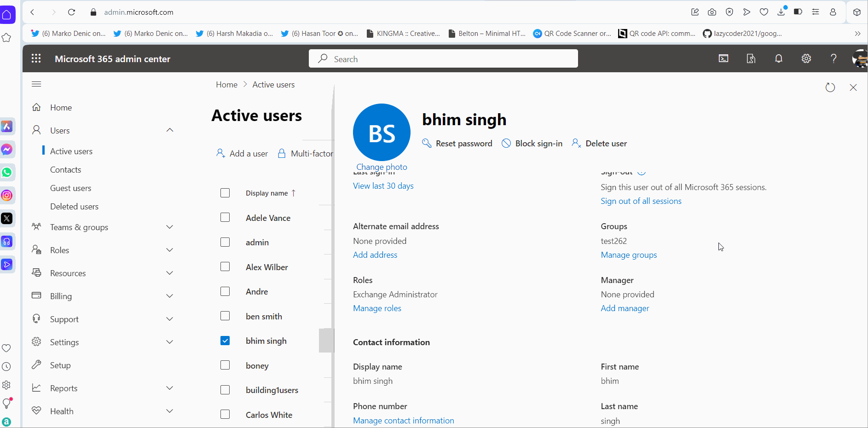Open the Microsoft 365 app launcher
The height and width of the screenshot is (428, 868).
click(36, 58)
